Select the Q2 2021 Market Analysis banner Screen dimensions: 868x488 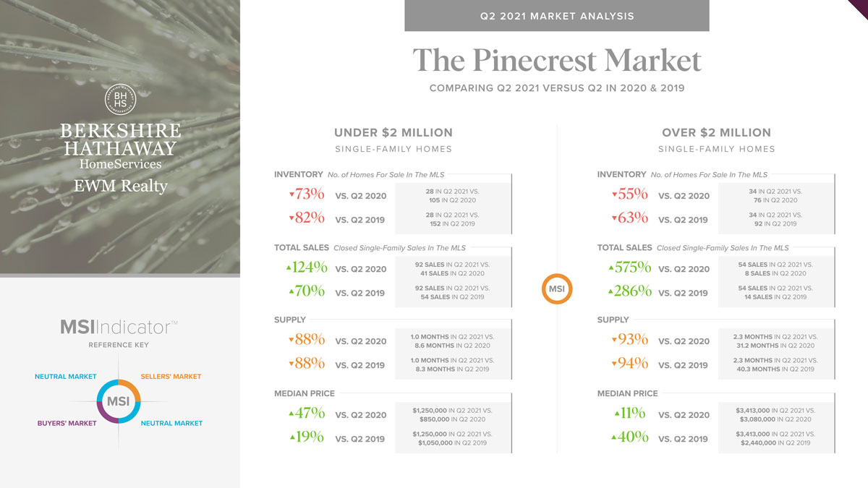pyautogui.click(x=557, y=16)
